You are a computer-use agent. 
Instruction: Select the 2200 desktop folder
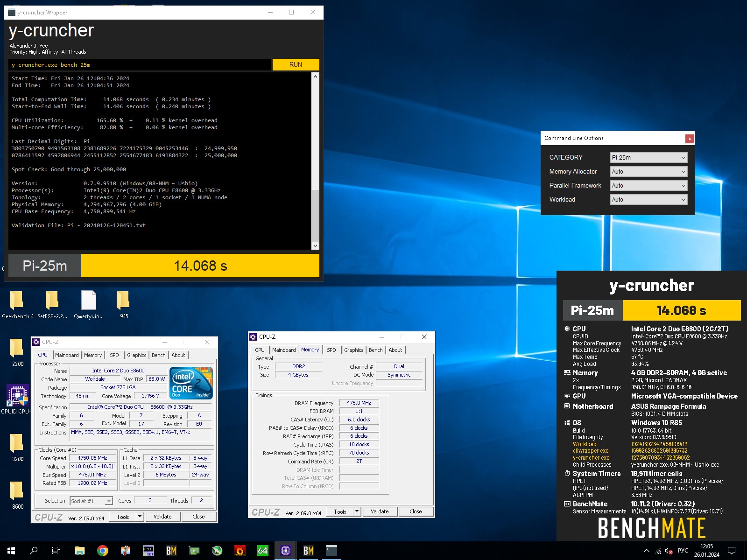coord(17,352)
